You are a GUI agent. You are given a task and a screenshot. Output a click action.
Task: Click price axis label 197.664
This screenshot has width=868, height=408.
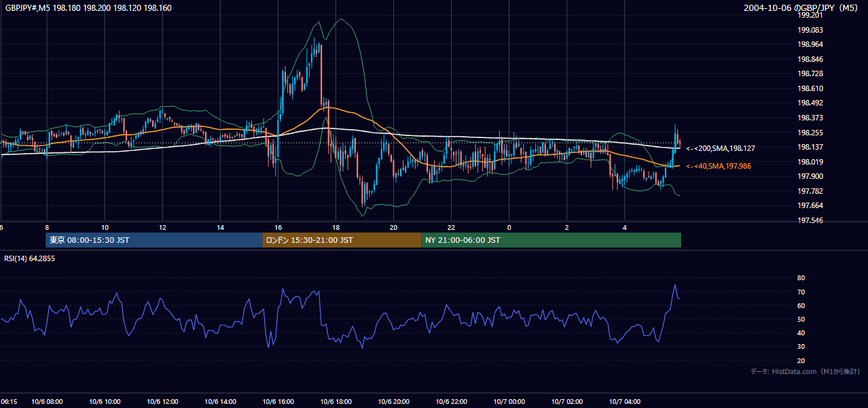(810, 206)
